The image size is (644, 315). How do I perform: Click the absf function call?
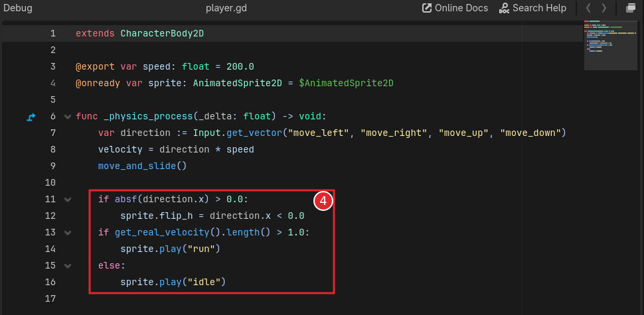(x=126, y=200)
